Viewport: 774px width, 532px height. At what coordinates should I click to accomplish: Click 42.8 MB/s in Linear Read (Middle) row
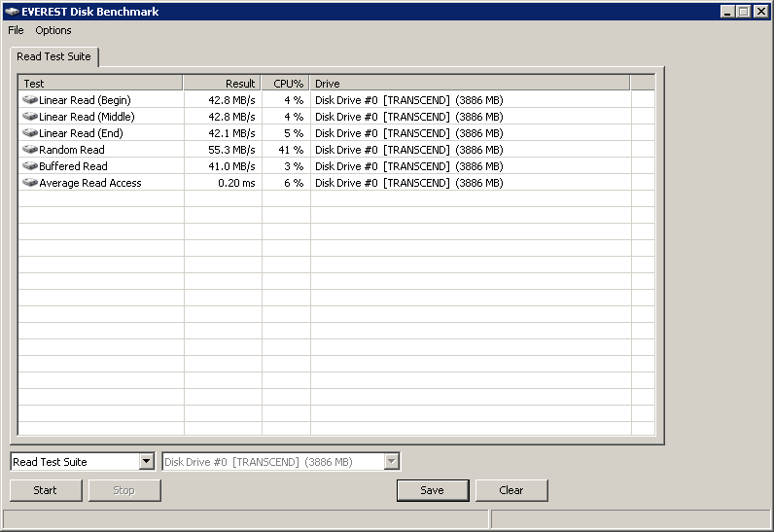(231, 117)
